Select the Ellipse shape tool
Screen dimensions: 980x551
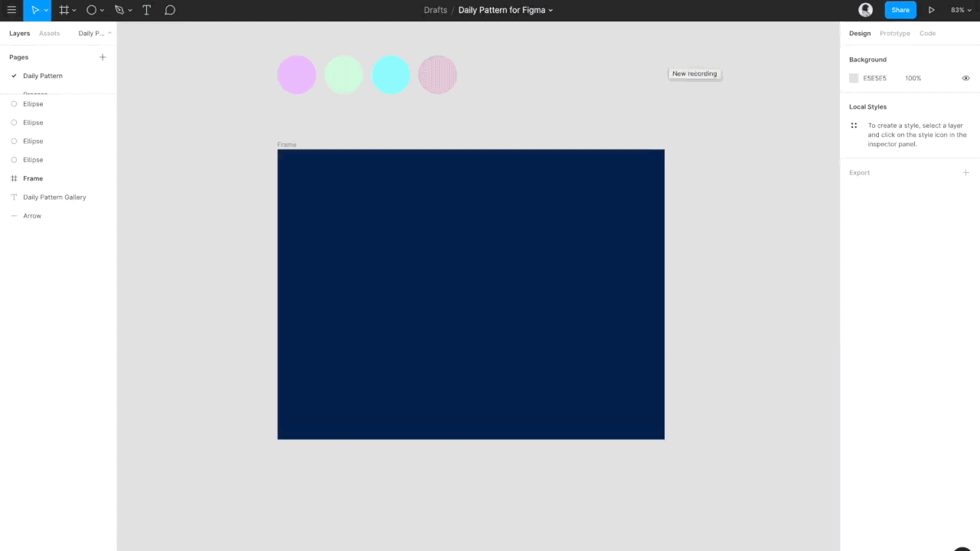tap(91, 10)
